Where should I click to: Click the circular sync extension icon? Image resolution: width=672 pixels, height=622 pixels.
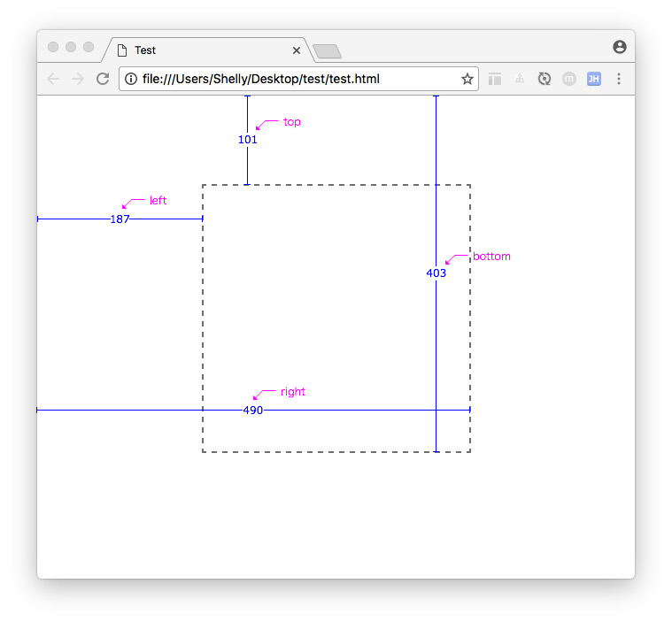point(545,79)
